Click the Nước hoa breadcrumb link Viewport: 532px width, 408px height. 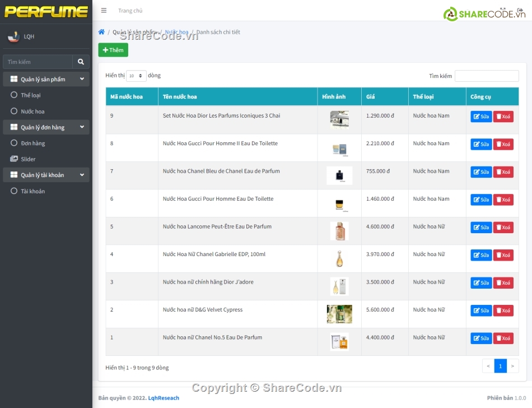(176, 33)
